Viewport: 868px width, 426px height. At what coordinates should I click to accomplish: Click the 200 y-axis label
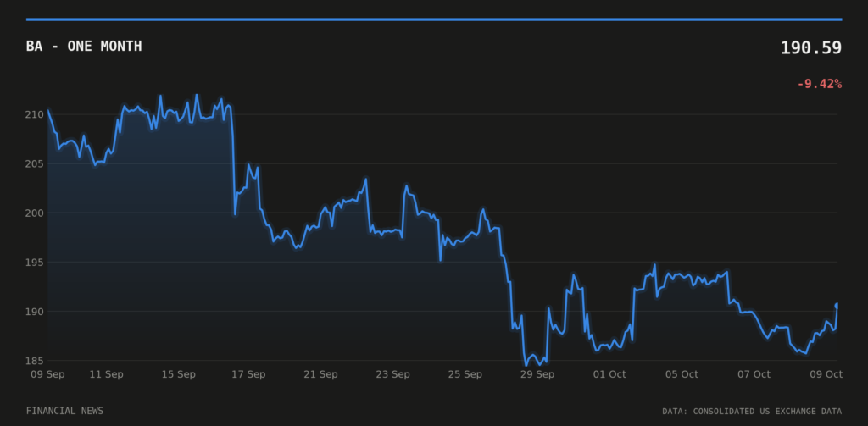pyautogui.click(x=34, y=213)
